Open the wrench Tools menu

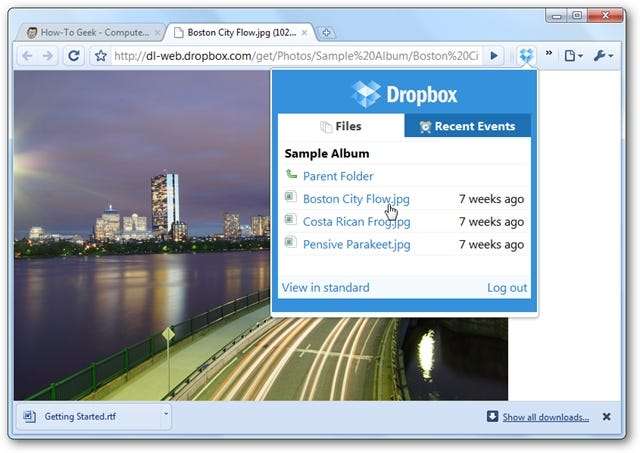(x=603, y=56)
